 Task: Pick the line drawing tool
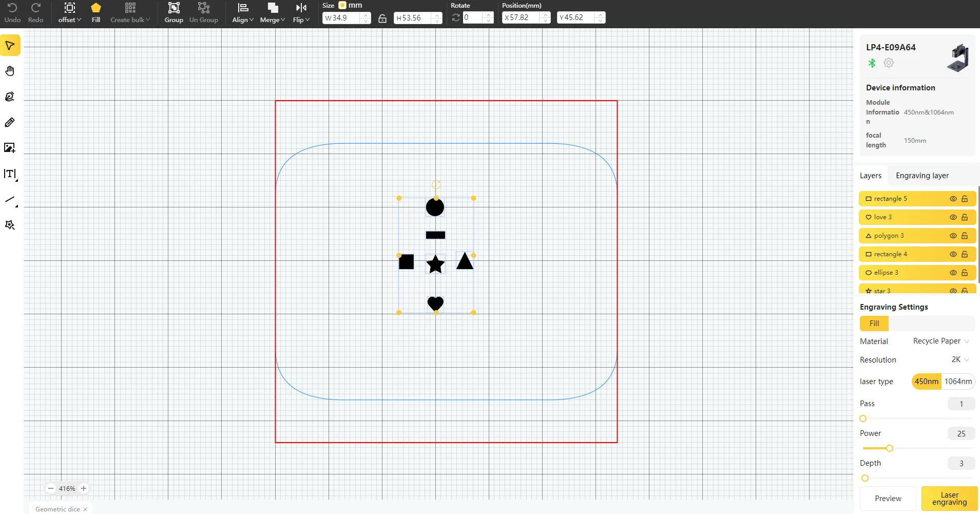pyautogui.click(x=10, y=200)
